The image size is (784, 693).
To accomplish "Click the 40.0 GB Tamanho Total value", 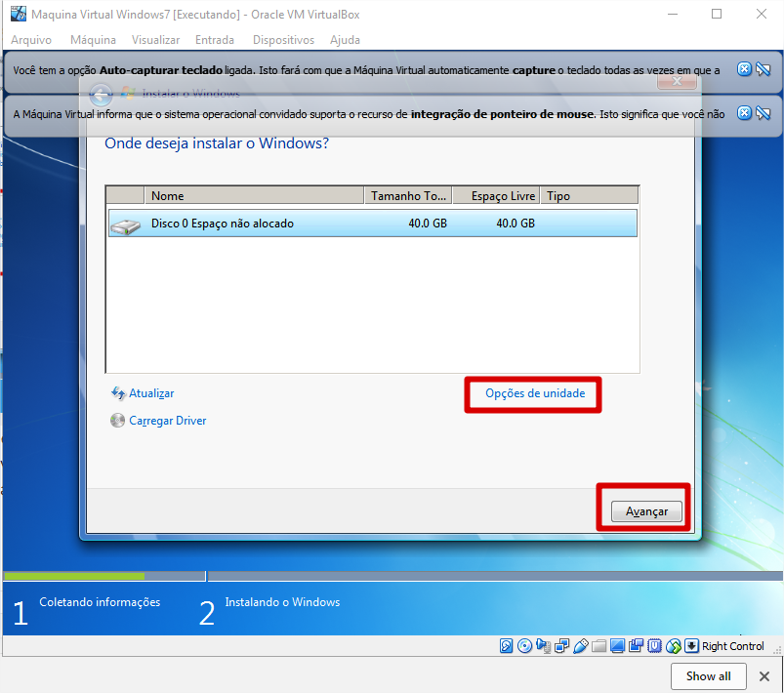I will click(x=428, y=223).
